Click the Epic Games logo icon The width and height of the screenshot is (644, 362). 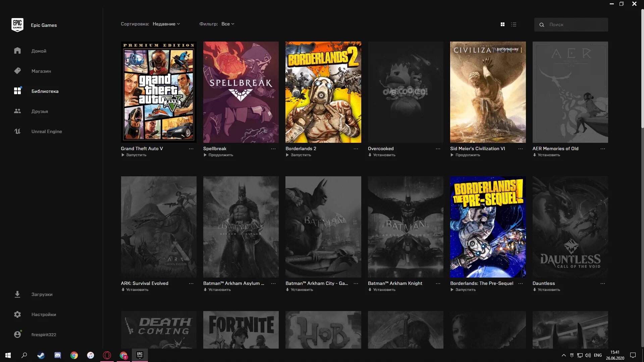17,25
